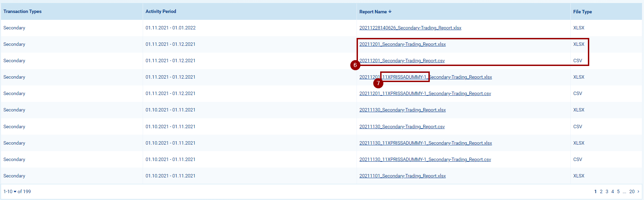
Task: Click the sort arrow beside Report Name
Action: click(x=390, y=12)
